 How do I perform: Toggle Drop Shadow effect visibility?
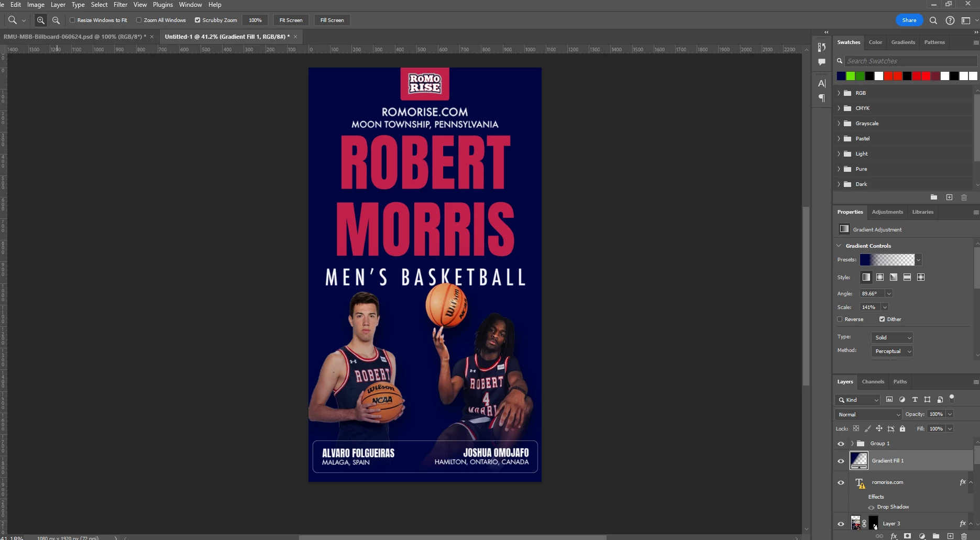tap(871, 507)
